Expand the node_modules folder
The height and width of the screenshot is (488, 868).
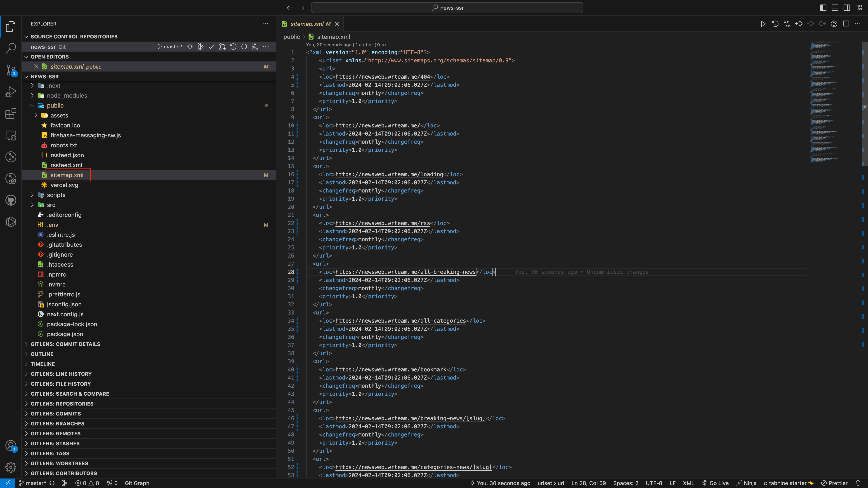click(x=67, y=96)
